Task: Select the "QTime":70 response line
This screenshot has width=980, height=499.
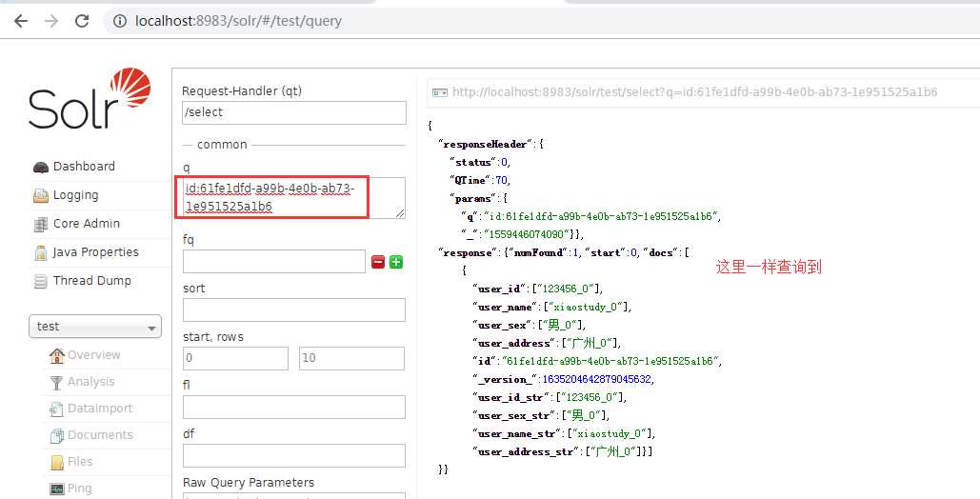Action: (480, 180)
